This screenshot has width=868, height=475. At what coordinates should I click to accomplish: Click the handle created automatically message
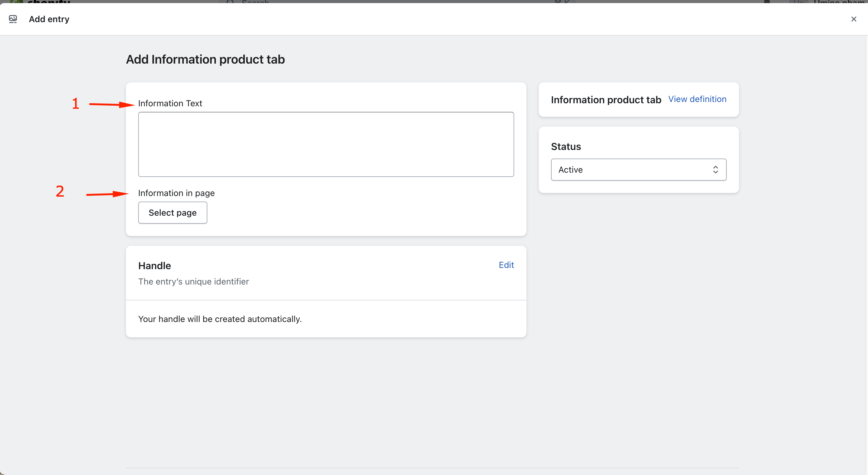(220, 319)
